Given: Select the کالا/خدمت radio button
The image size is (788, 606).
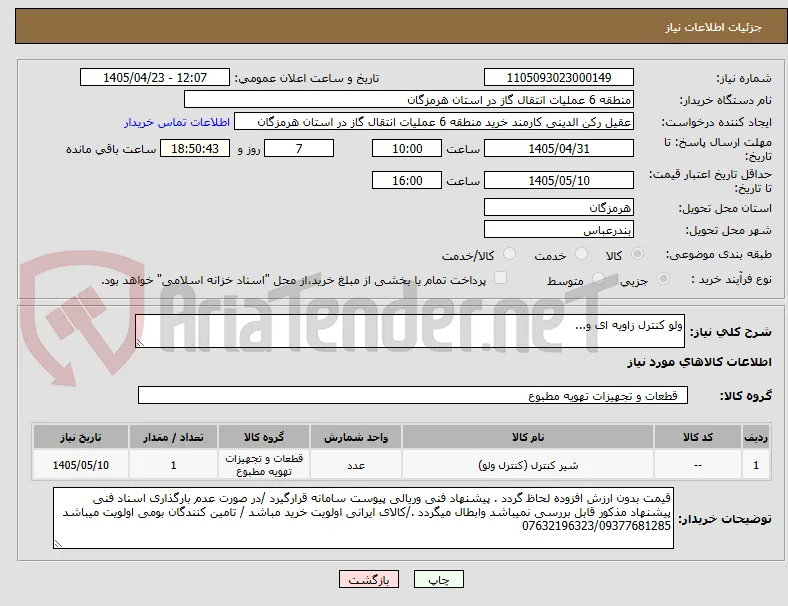Looking at the screenshot, I should coord(510,254).
